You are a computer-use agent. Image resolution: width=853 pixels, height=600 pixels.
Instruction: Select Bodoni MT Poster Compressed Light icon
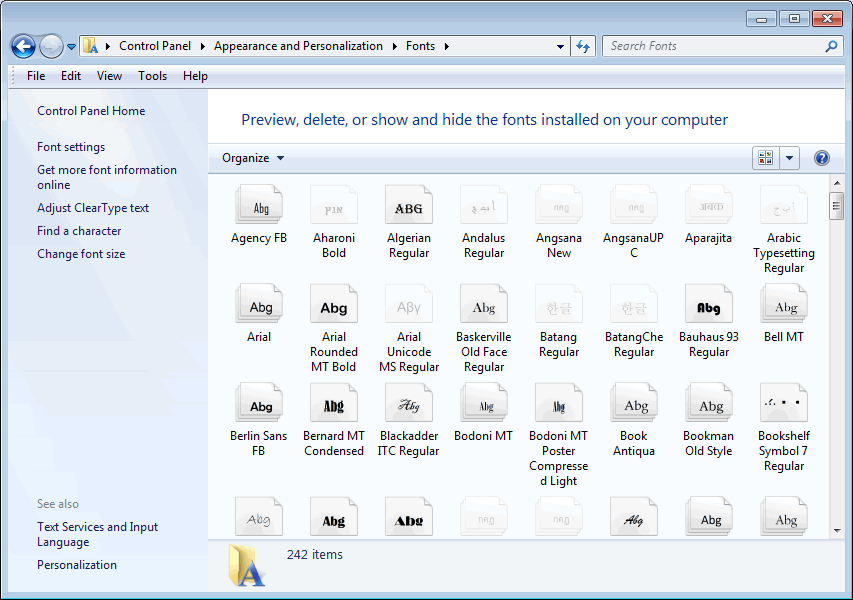pyautogui.click(x=559, y=403)
